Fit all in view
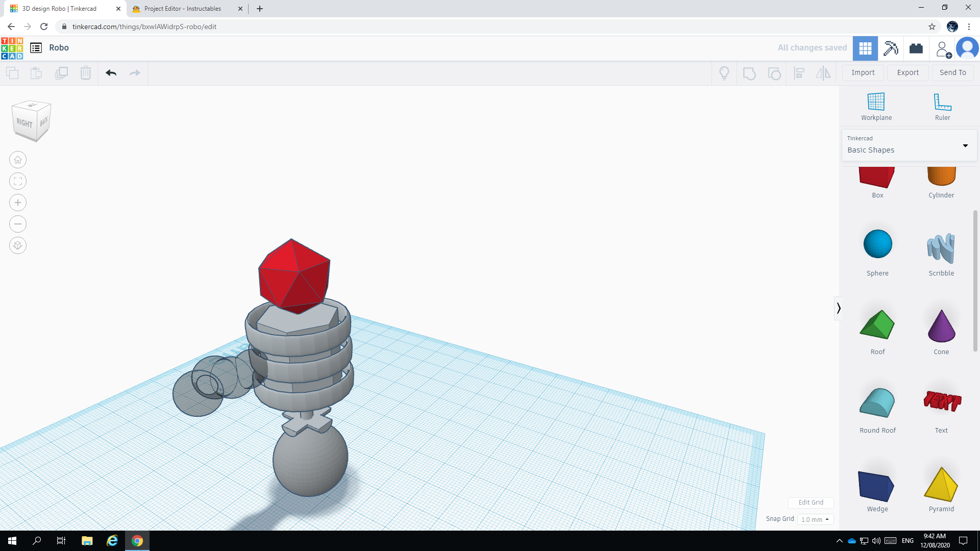This screenshot has height=551, width=980. [x=18, y=182]
